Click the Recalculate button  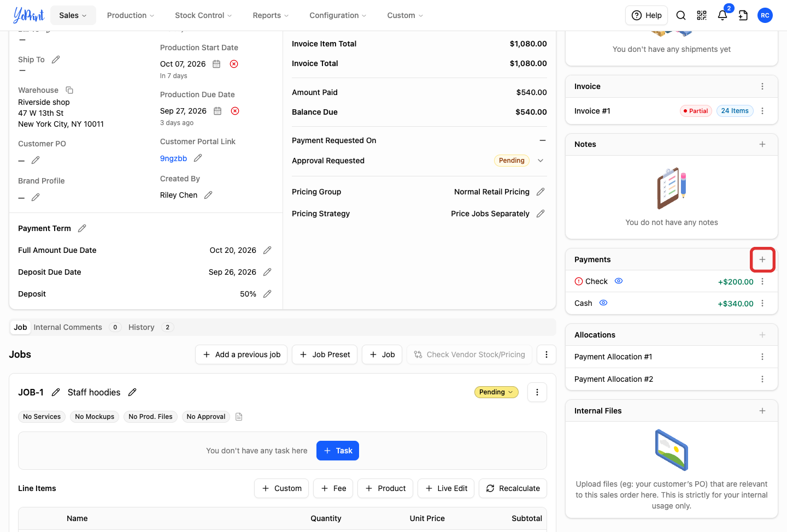(513, 488)
